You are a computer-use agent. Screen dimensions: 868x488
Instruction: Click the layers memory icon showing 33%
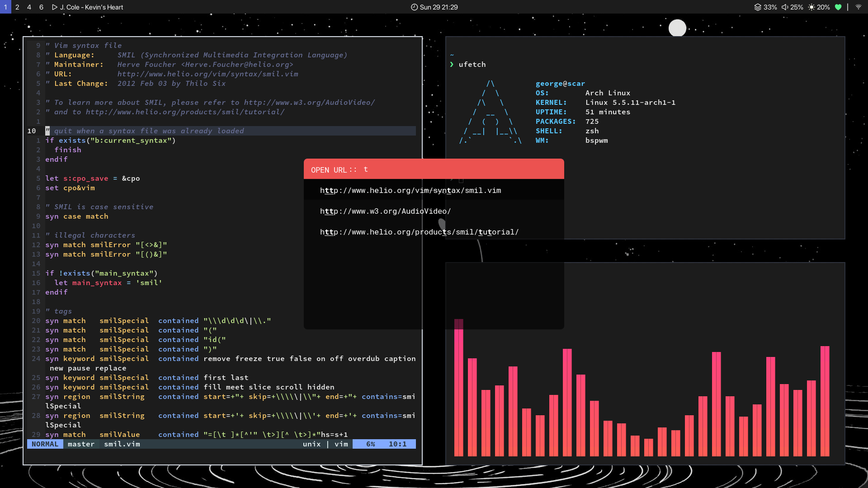pyautogui.click(x=758, y=7)
